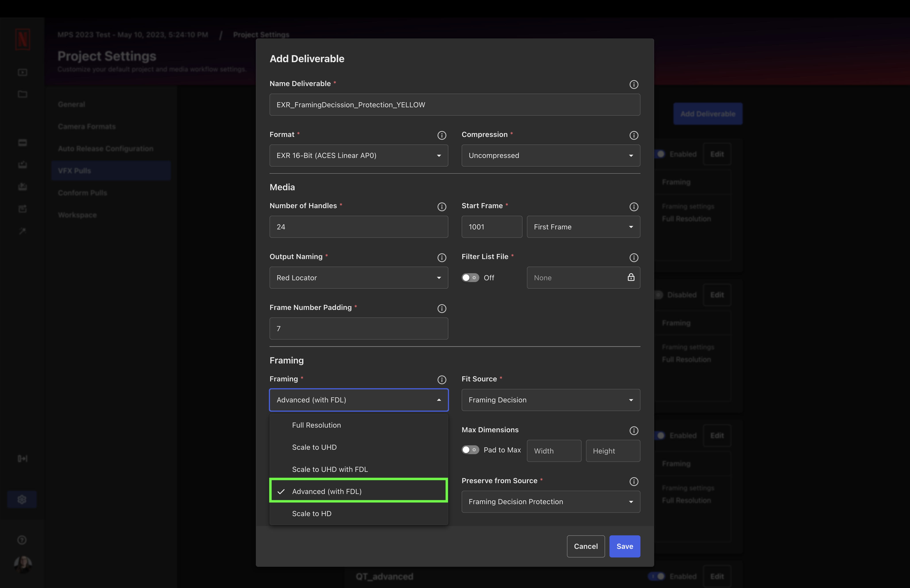
Task: Open folder icon in left sidebar
Action: (23, 94)
